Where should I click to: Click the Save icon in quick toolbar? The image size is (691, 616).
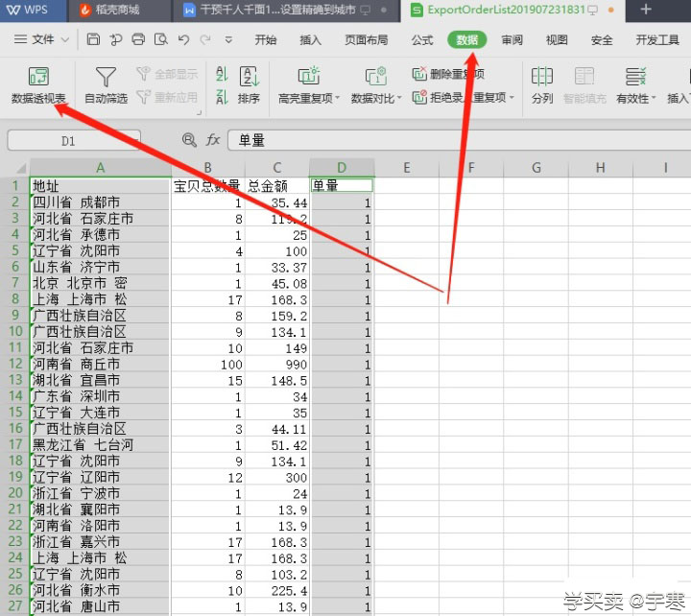pos(93,39)
